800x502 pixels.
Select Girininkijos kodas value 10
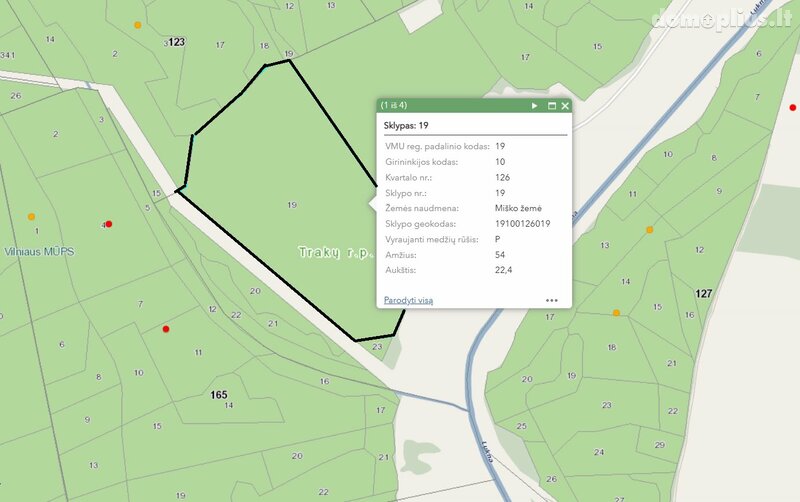pos(500,162)
